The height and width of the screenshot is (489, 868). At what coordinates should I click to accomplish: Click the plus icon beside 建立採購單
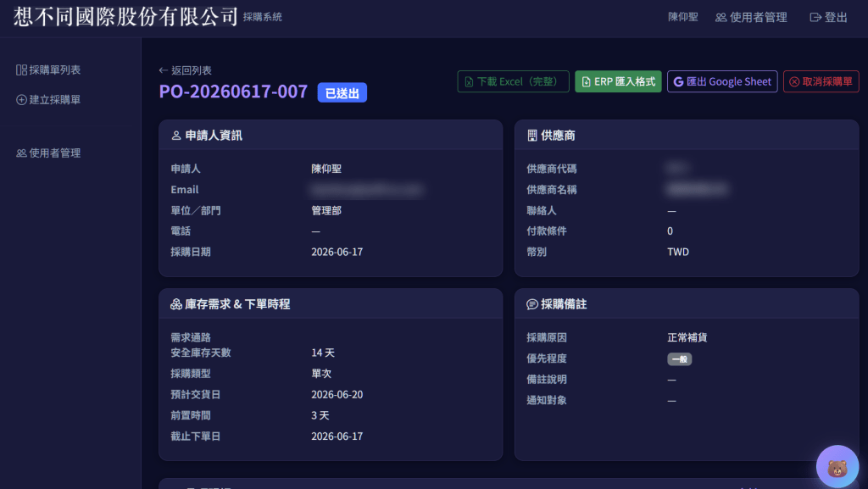(x=21, y=99)
